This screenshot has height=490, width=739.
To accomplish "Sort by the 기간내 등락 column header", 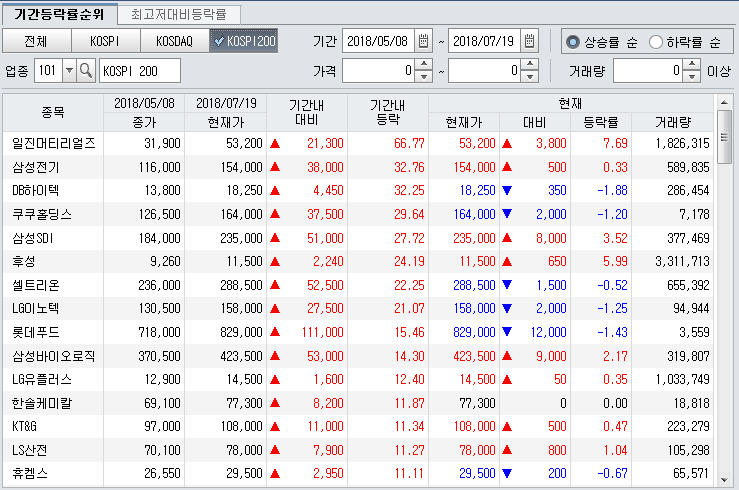I will (x=387, y=112).
